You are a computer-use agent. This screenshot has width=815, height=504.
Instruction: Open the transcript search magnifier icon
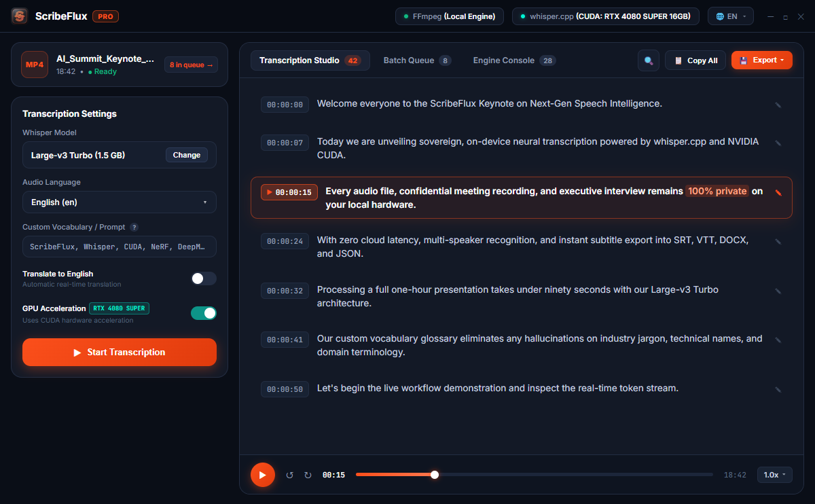[x=649, y=60]
